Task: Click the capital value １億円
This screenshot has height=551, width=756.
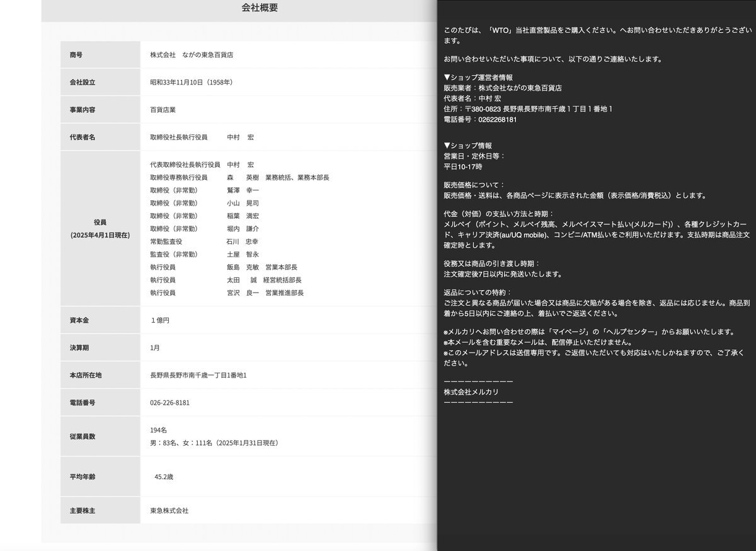Action: pos(159,320)
